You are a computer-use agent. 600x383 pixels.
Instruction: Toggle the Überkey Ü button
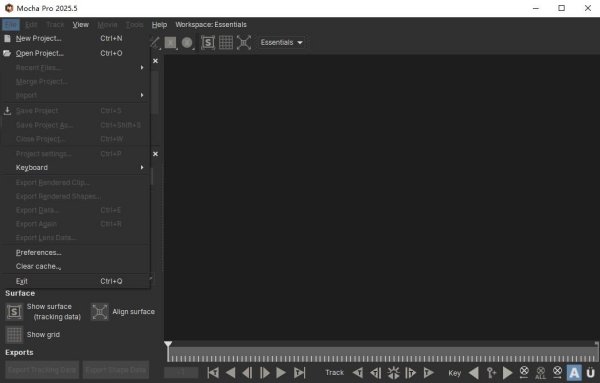pyautogui.click(x=591, y=373)
